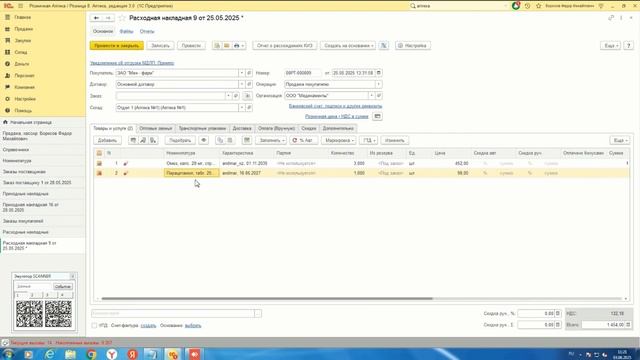Image resolution: width=640 pixels, height=360 pixels.
Task: Click the barcode scan icon after Добавить
Action: click(x=133, y=140)
